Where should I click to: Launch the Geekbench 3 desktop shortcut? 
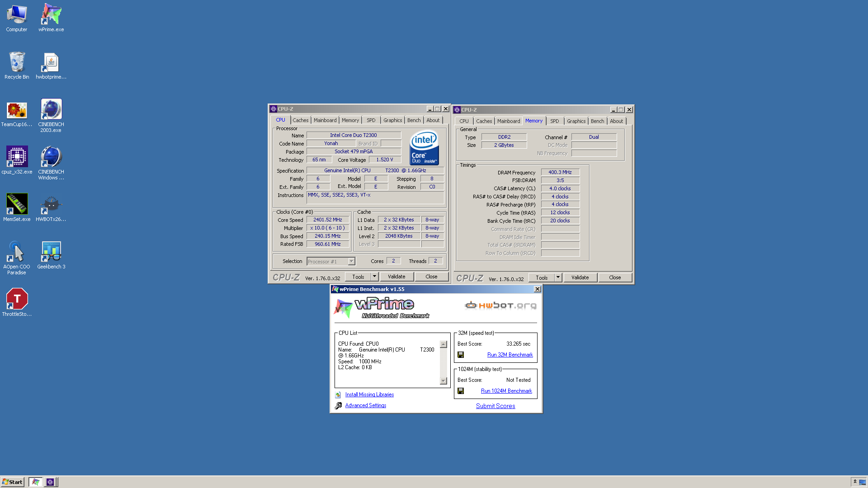coord(51,255)
